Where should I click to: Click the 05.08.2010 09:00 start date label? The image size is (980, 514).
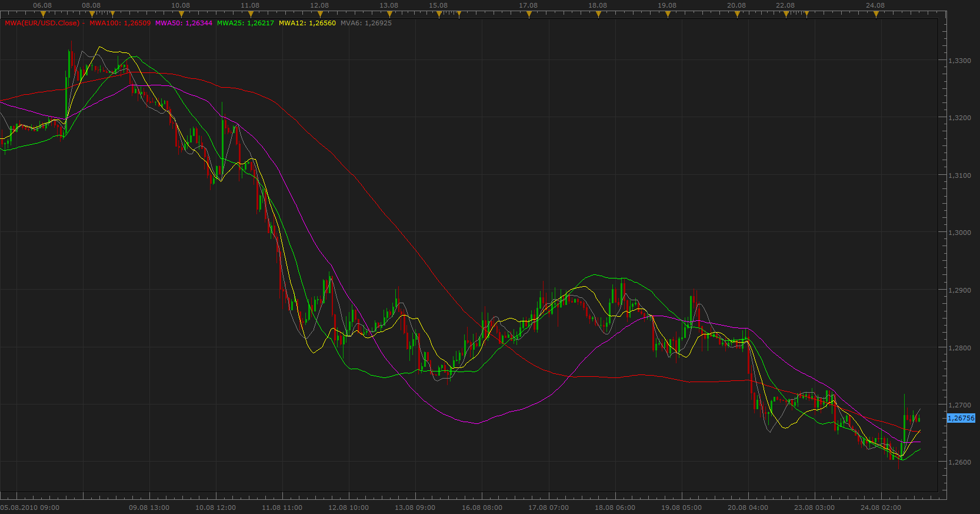30,508
